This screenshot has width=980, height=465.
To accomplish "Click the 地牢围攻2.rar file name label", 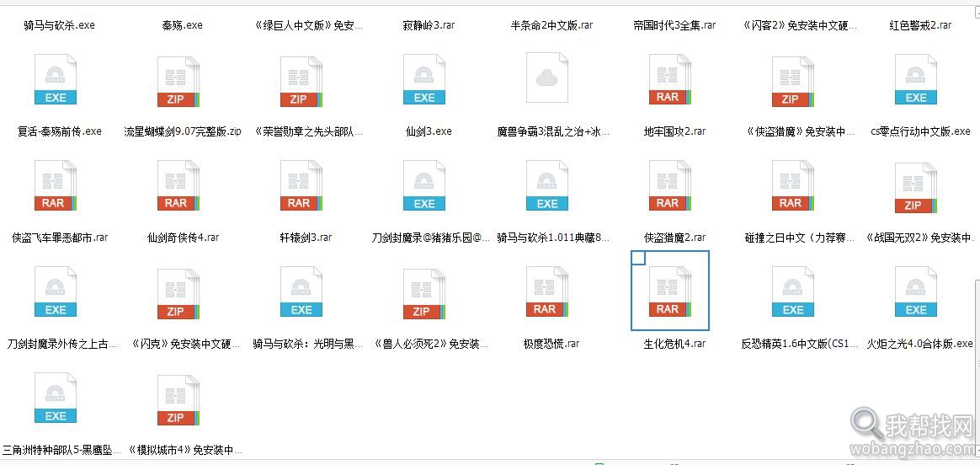I will tap(674, 131).
